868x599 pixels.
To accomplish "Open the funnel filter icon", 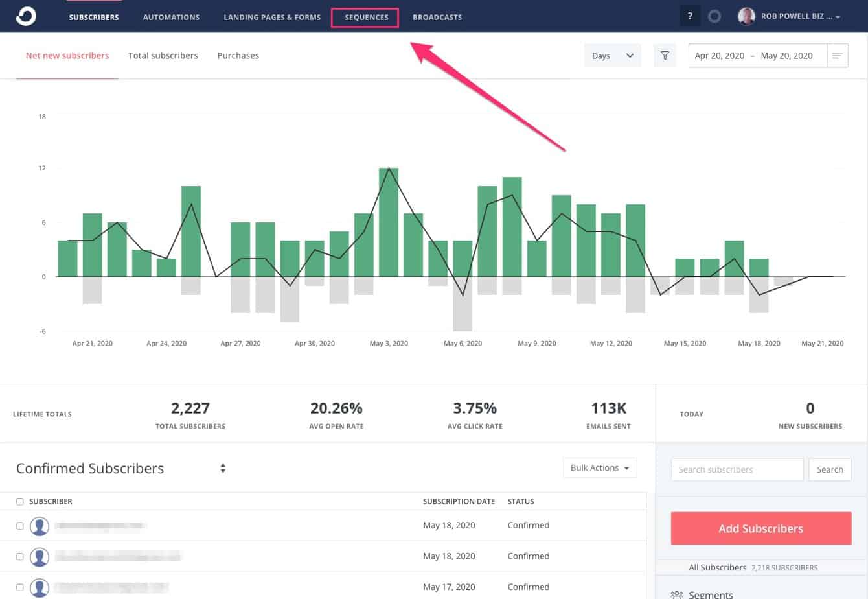I will tap(665, 56).
